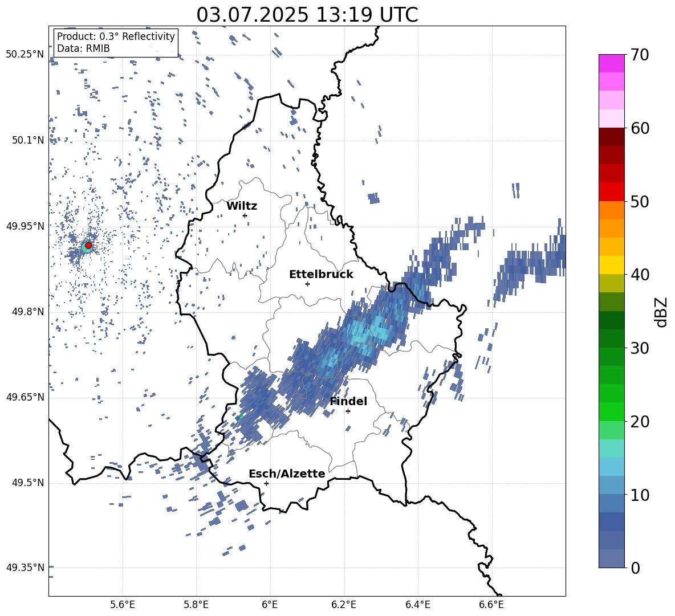Click the 50.1°N latitude label

[27, 140]
